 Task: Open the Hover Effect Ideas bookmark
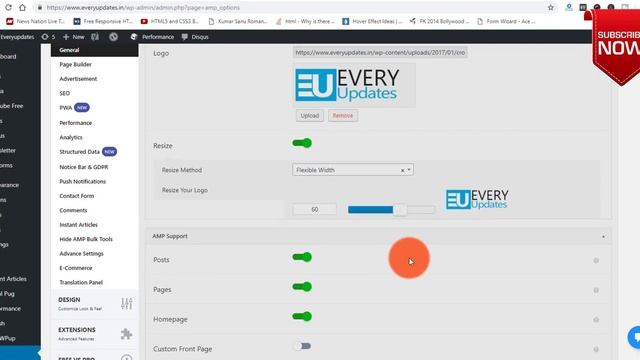coord(372,21)
